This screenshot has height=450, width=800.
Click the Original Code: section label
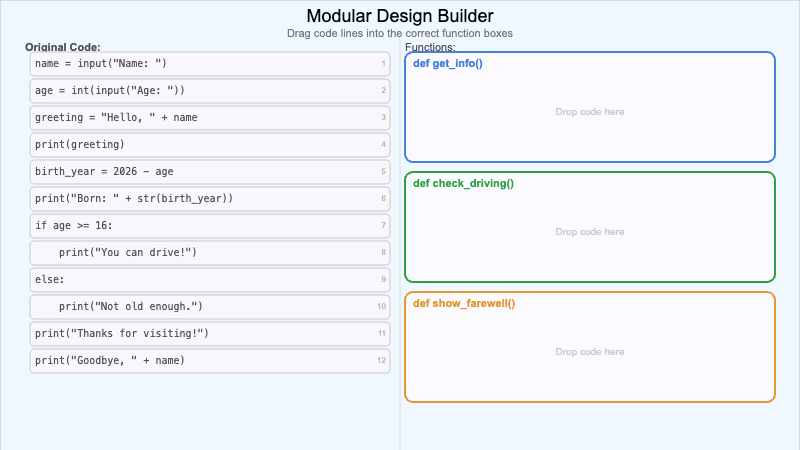point(63,47)
